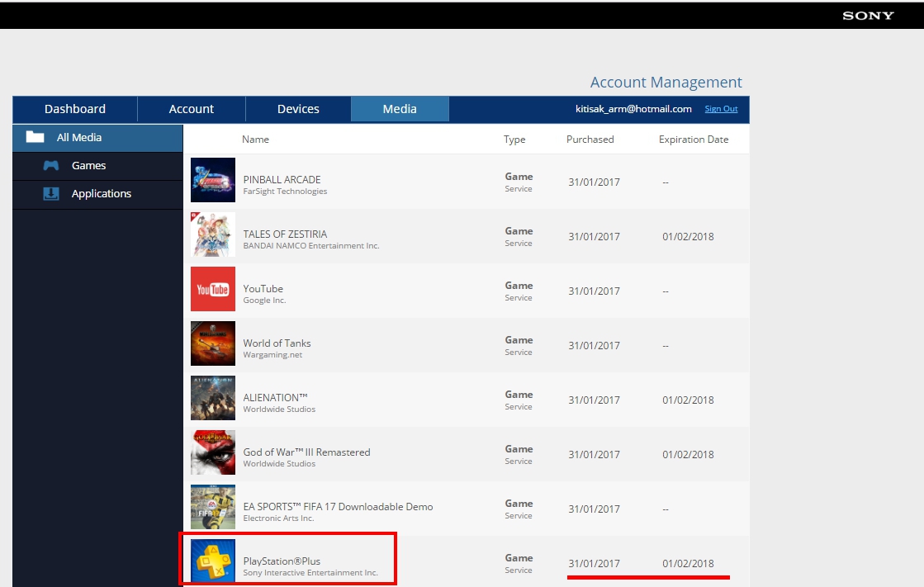Click ALIENATION expiration date 01/02/2018
The height and width of the screenshot is (587, 924).
pos(688,400)
